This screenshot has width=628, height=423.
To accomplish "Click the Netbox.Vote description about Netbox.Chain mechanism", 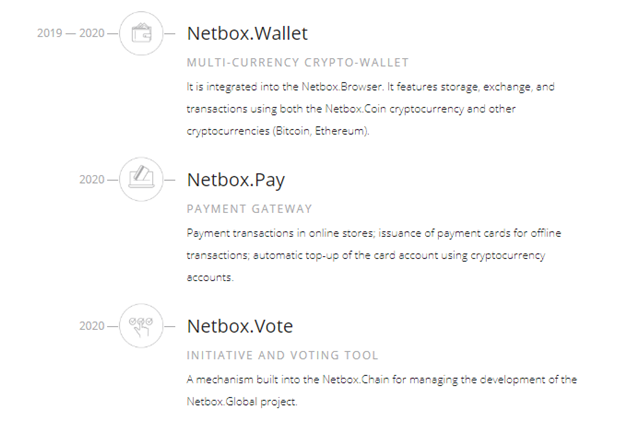I will tap(382, 390).
